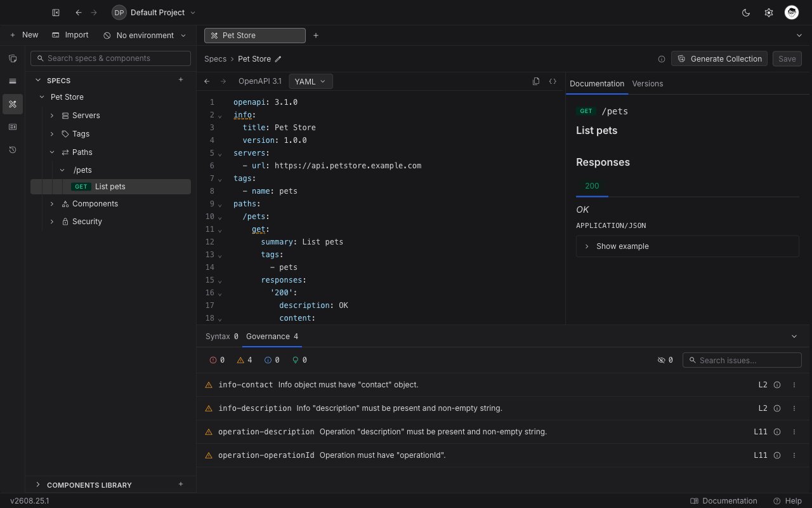Open the tabs overflow chevron
The height and width of the screenshot is (508, 812).
point(799,36)
